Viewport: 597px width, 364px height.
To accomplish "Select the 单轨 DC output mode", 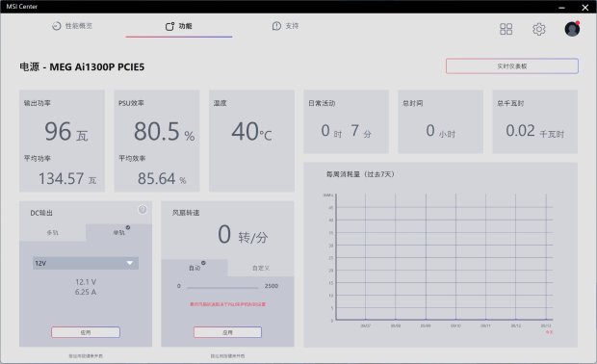I will [x=118, y=232].
